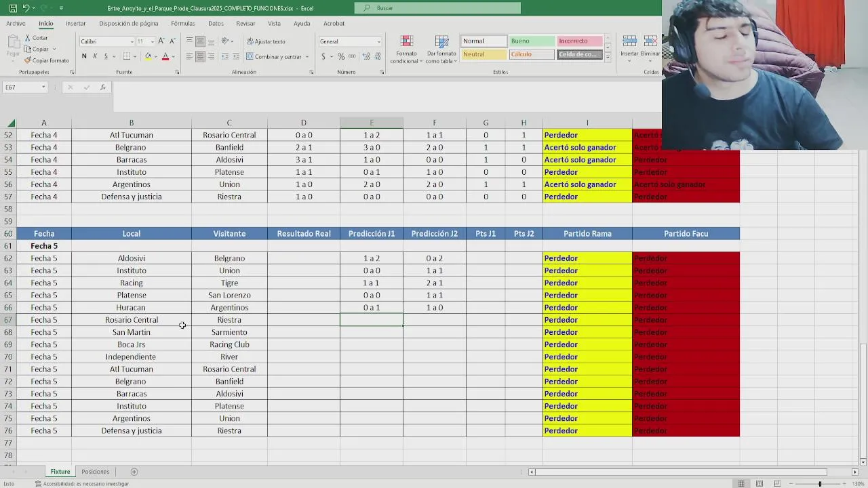The width and height of the screenshot is (868, 488).
Task: Toggle middle vertical alignment
Action: pos(200,41)
